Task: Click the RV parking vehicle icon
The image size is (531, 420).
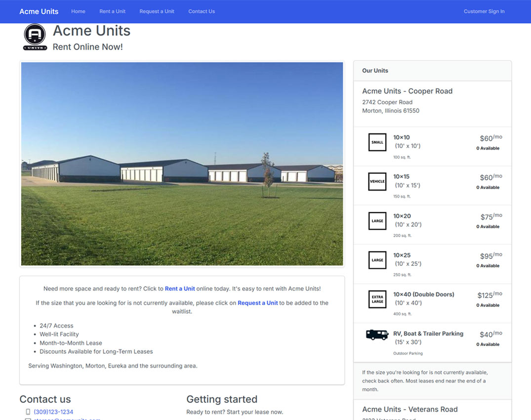Action: click(377, 335)
